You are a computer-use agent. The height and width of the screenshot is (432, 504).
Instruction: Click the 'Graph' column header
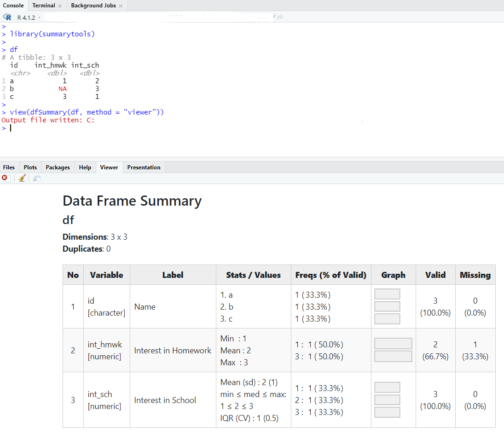tap(394, 275)
